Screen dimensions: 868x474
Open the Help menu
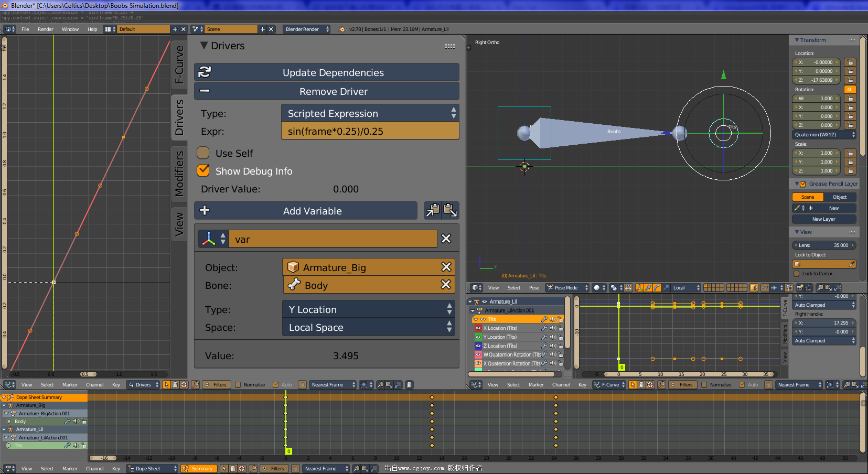(x=92, y=29)
